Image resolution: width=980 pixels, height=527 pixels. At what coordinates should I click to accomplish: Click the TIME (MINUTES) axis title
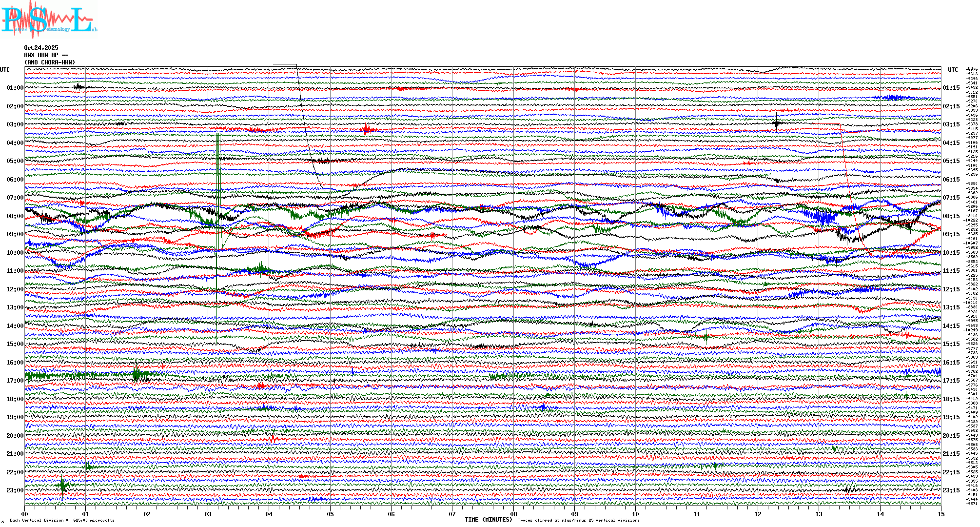click(488, 520)
